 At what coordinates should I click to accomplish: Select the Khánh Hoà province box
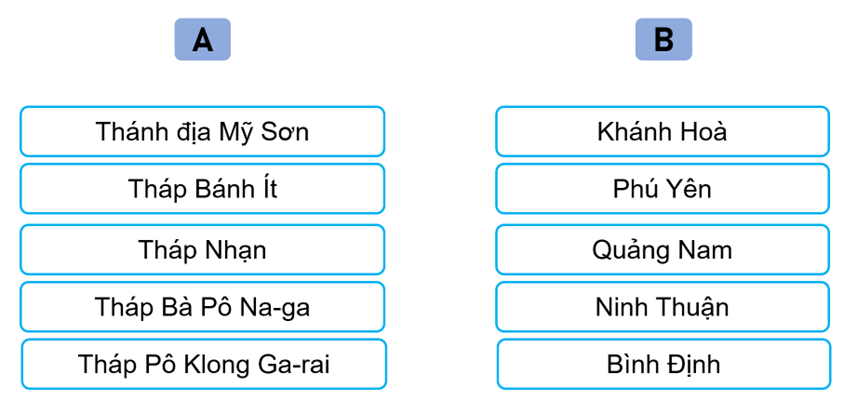click(x=662, y=131)
